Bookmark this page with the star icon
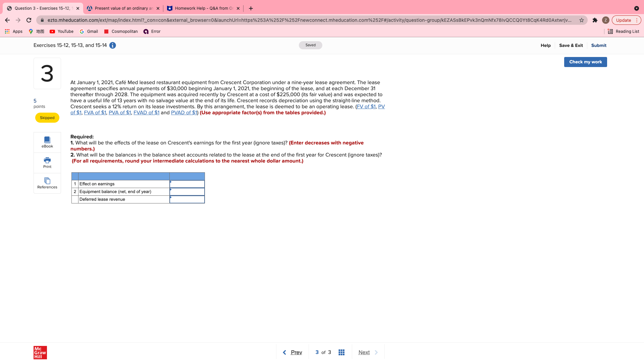Image resolution: width=644 pixels, height=362 pixels. pyautogui.click(x=582, y=20)
